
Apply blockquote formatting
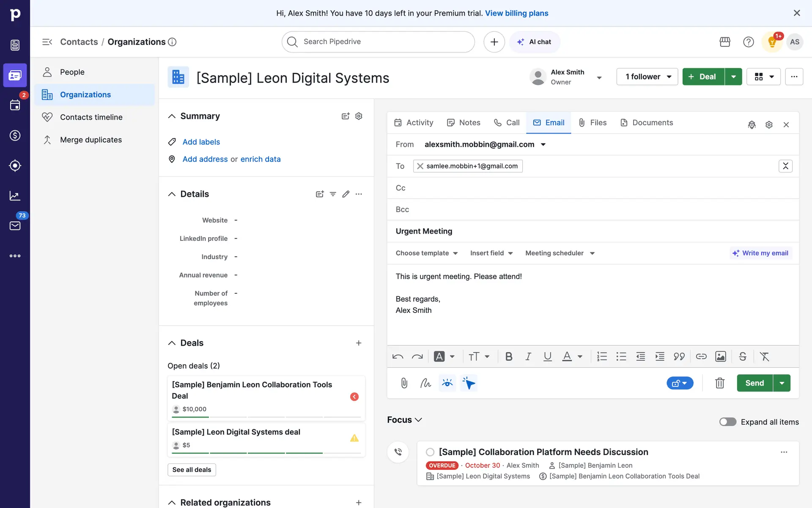coord(679,356)
